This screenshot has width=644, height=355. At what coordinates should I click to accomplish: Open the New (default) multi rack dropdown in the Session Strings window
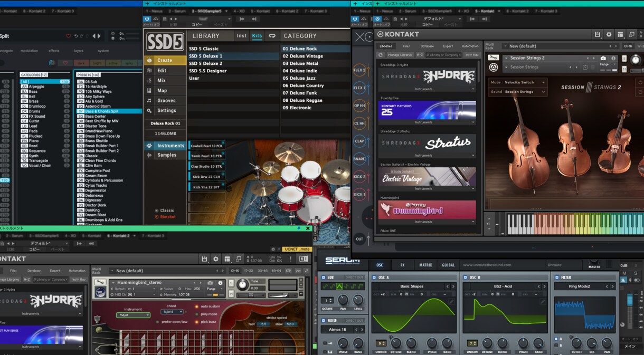click(x=560, y=46)
